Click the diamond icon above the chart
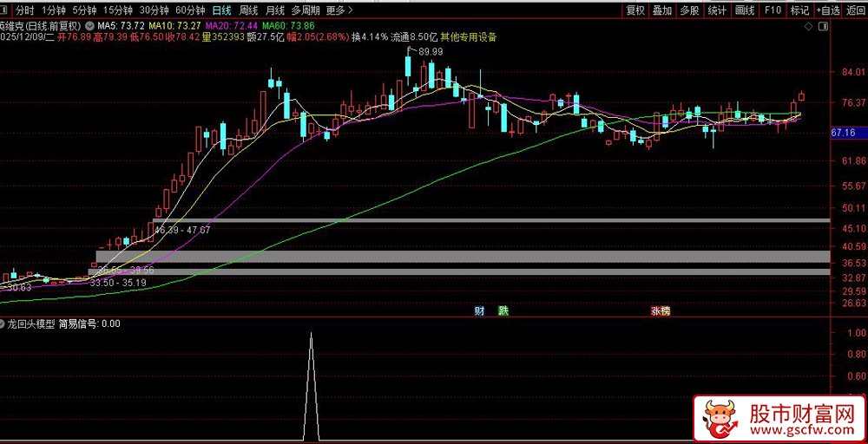This screenshot has width=868, height=444. click(809, 27)
